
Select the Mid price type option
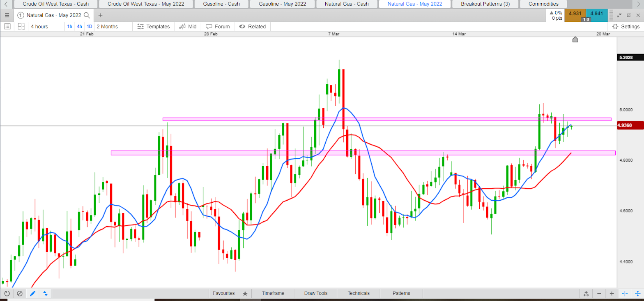[188, 26]
